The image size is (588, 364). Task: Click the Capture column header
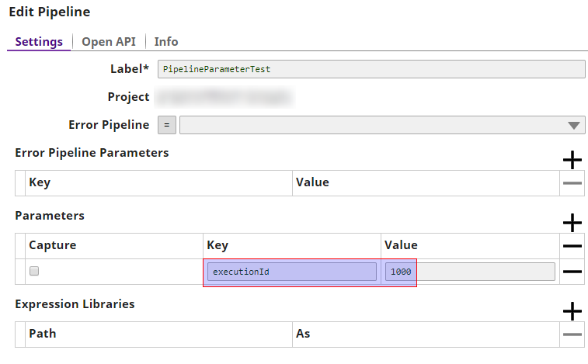53,245
